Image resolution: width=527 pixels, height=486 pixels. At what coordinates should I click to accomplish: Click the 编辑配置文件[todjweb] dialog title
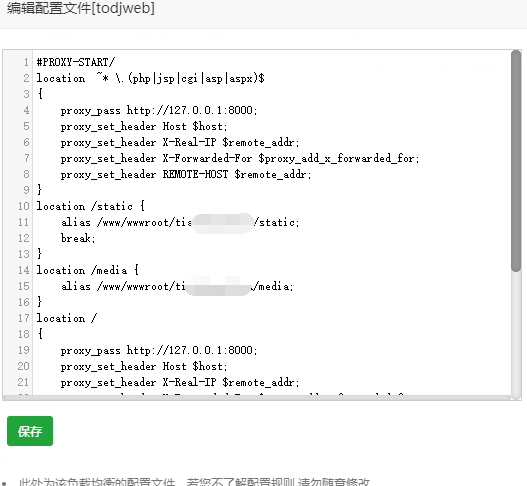click(x=81, y=8)
